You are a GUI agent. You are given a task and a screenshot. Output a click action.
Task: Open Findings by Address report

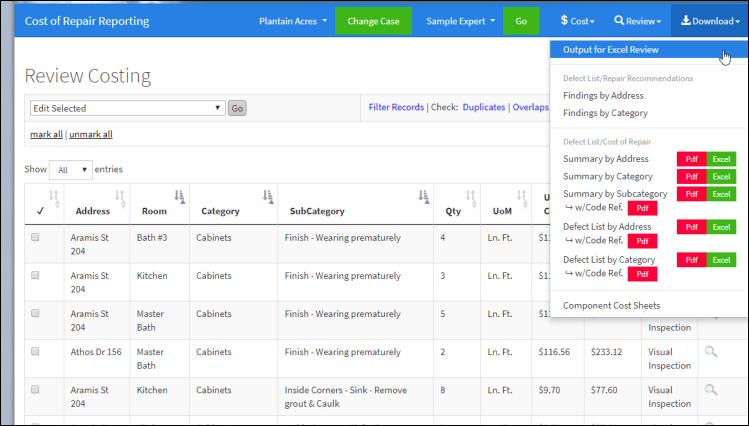coord(603,96)
